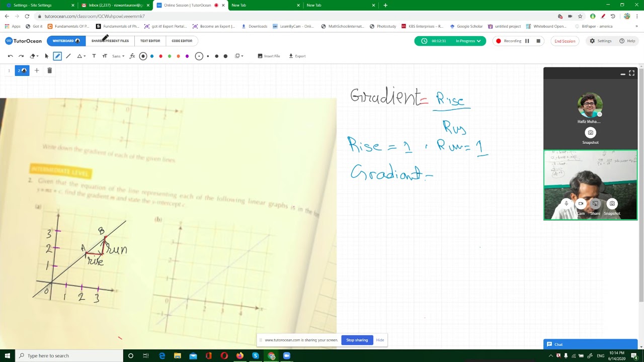Stop sharing your screen
Viewport: 644px width, 362px height.
coord(357,340)
